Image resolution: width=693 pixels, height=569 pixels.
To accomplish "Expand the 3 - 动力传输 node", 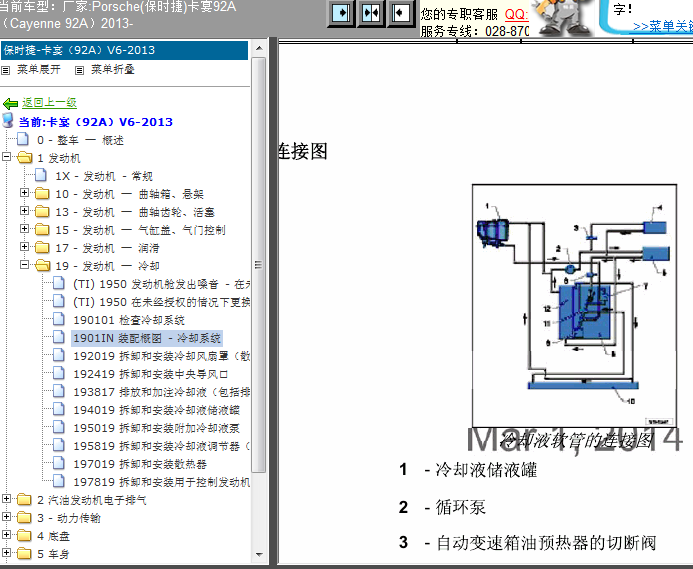I will click(6, 516).
